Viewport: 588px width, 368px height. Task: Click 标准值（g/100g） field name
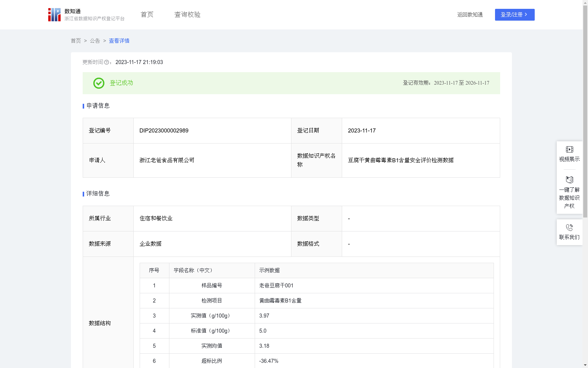tap(212, 331)
